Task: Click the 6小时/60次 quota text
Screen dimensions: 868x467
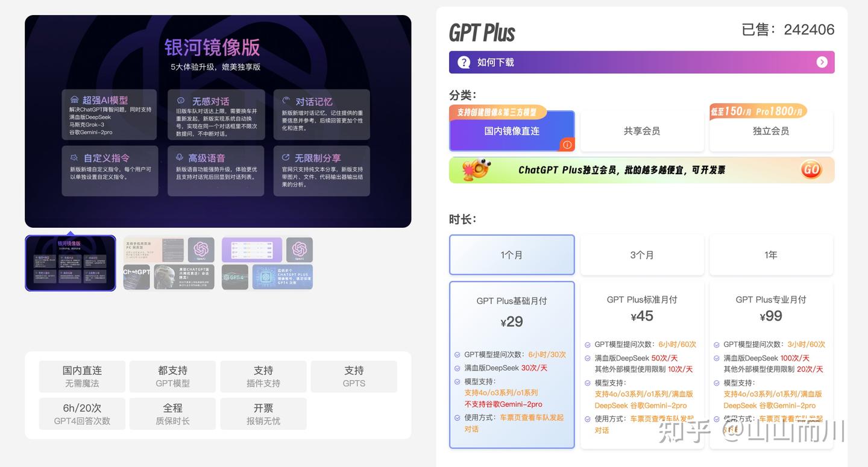Action: point(677,344)
